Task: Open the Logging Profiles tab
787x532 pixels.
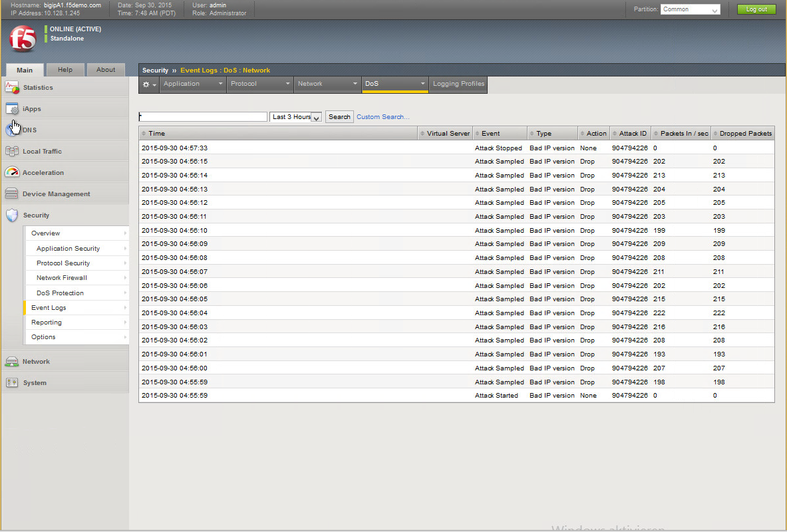Action: [x=458, y=84]
